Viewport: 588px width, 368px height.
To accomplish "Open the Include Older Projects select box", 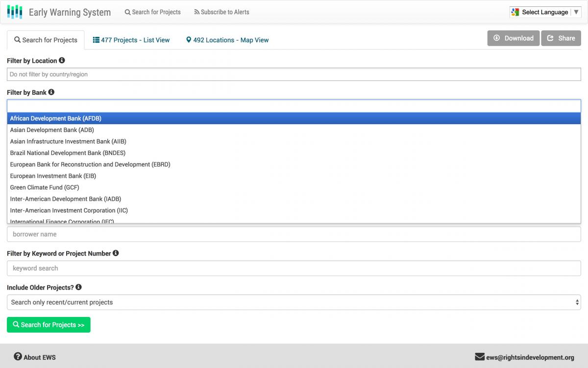I will (x=294, y=302).
